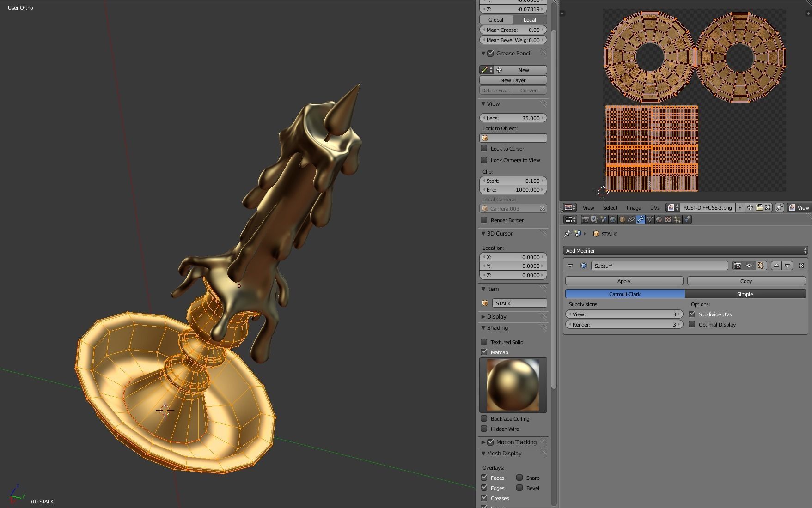Click the pin image icon in UV editor header
The image size is (812, 508).
[x=780, y=207]
